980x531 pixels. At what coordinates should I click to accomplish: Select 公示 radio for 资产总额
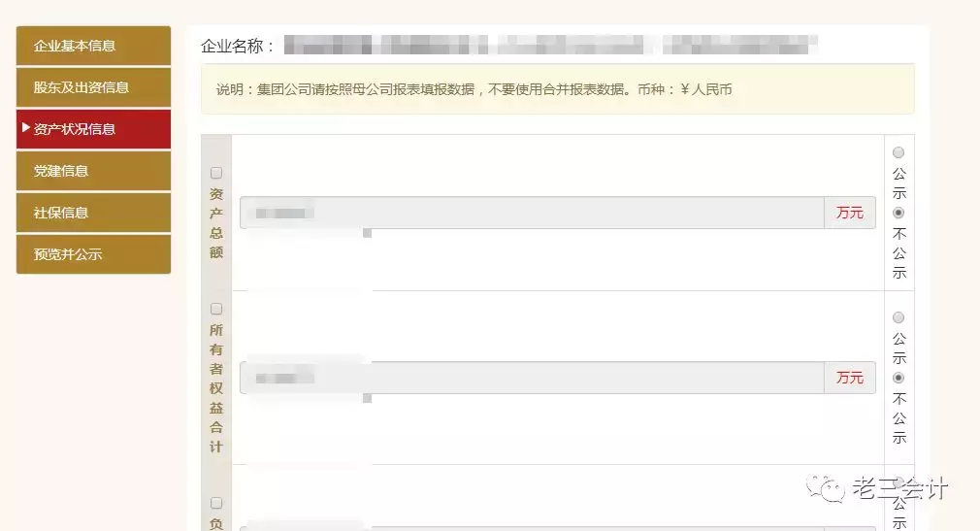tap(898, 152)
